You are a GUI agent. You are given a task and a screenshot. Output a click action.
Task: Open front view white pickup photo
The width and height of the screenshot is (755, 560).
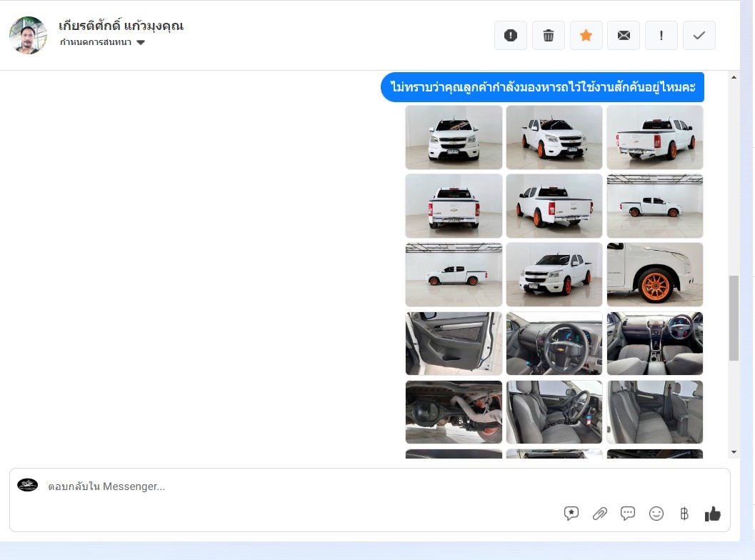click(454, 137)
